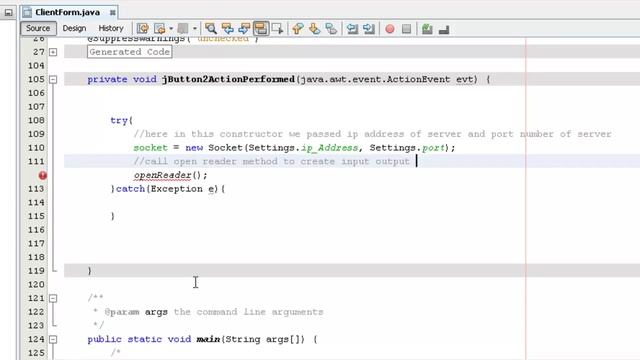Click the 'main' method name on line 124
Image resolution: width=640 pixels, height=360 pixels.
tap(208, 339)
